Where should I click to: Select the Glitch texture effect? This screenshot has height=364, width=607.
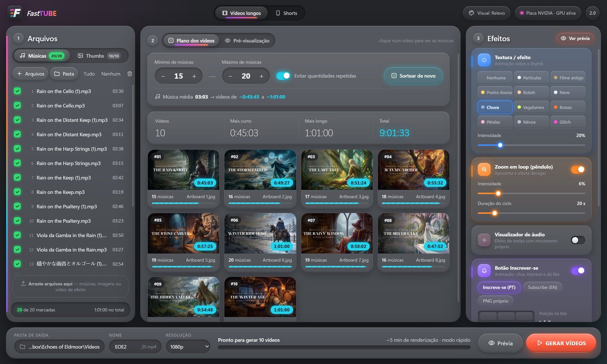click(568, 122)
